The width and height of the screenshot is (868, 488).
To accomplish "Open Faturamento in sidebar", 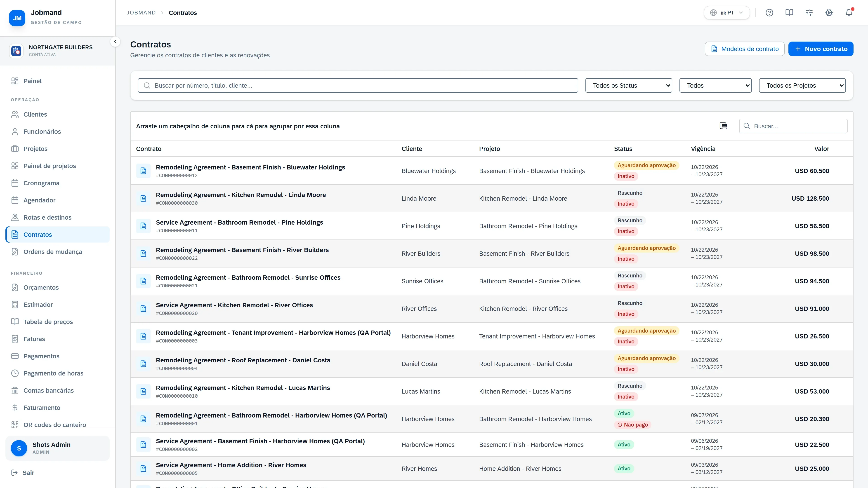I will pyautogui.click(x=58, y=408).
